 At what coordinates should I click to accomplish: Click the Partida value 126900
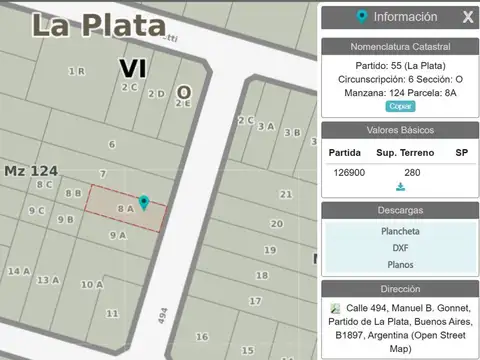coord(349,172)
